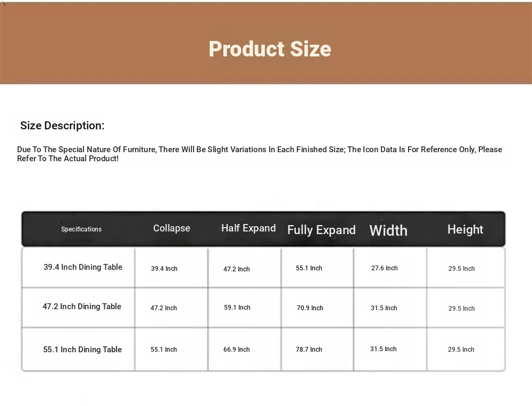
Task: Click the furniture size variation disclaimer text
Action: click(260, 154)
